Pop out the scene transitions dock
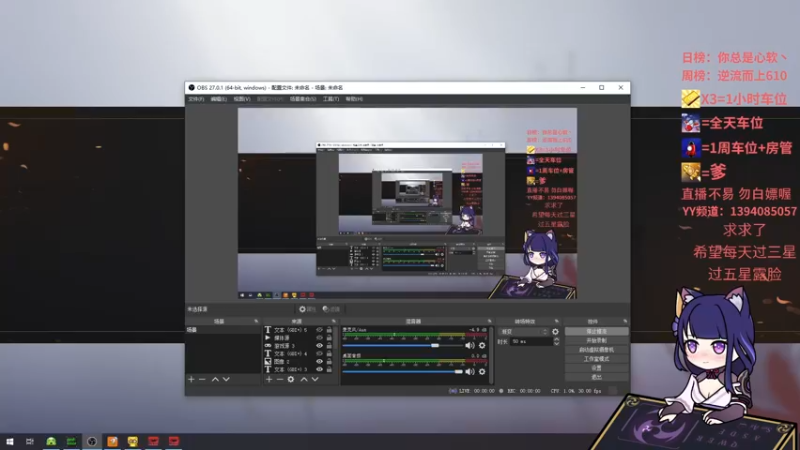Screen dimensions: 800x450 click(x=557, y=321)
